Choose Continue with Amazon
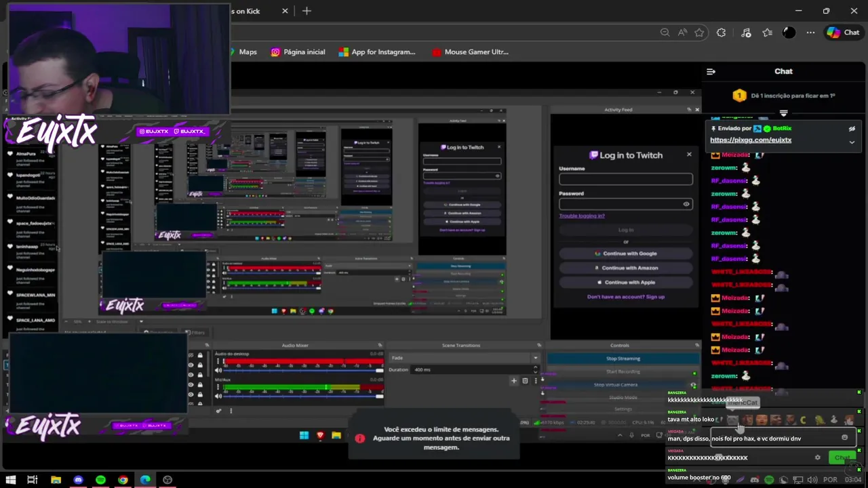 click(x=625, y=268)
